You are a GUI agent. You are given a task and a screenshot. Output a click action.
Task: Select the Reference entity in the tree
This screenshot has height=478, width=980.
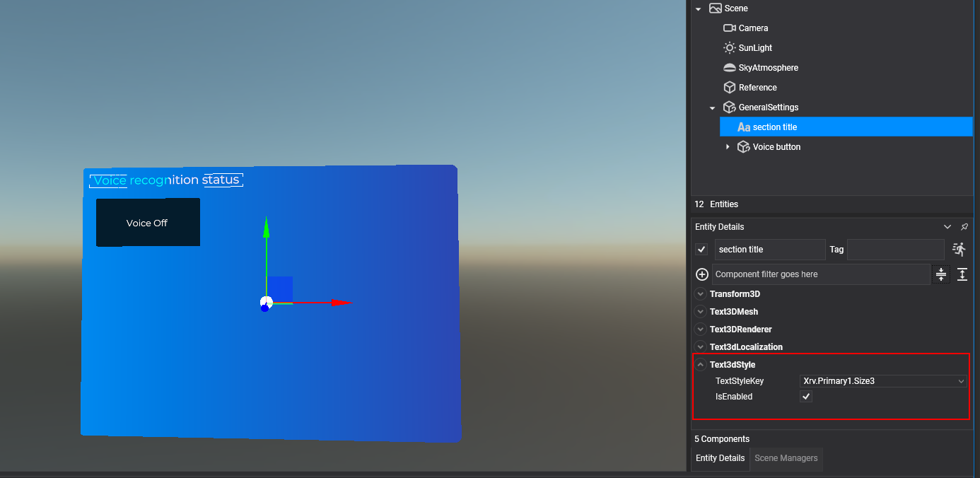point(757,88)
